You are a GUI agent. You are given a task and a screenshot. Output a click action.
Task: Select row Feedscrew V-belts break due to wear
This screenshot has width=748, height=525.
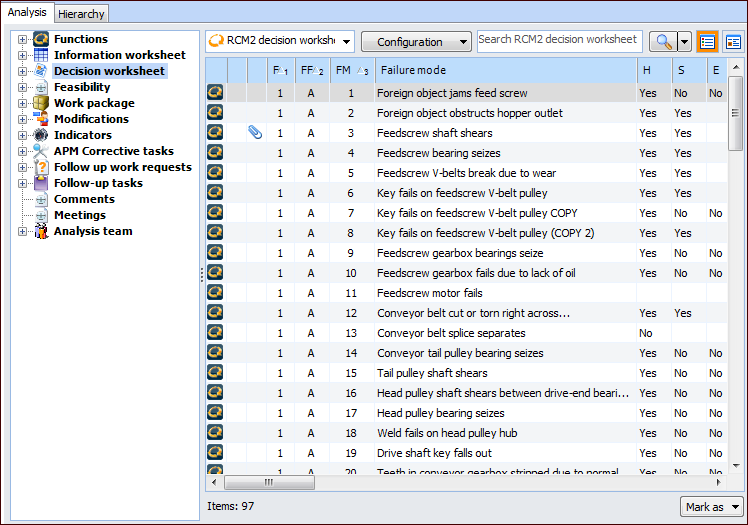467,173
